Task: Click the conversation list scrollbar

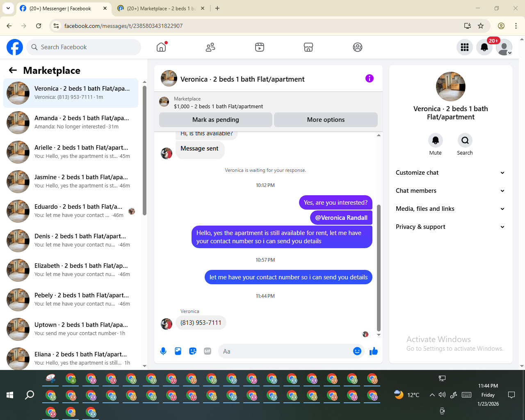Action: tap(144, 150)
